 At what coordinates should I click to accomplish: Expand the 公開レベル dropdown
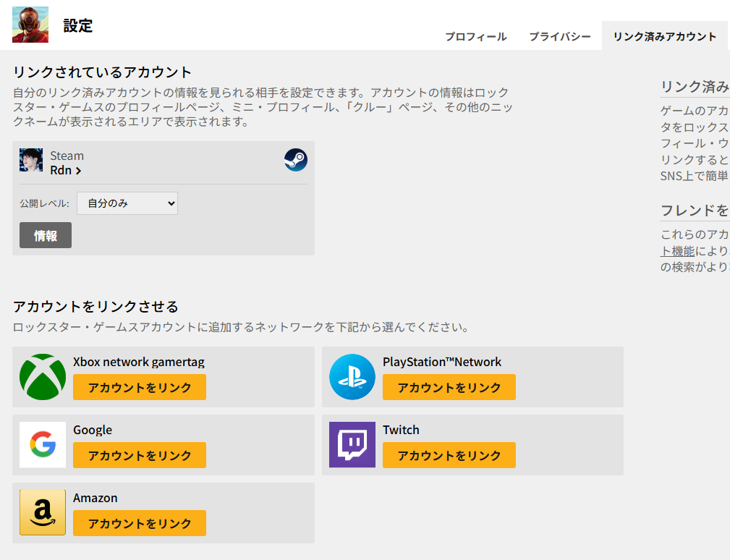(127, 203)
